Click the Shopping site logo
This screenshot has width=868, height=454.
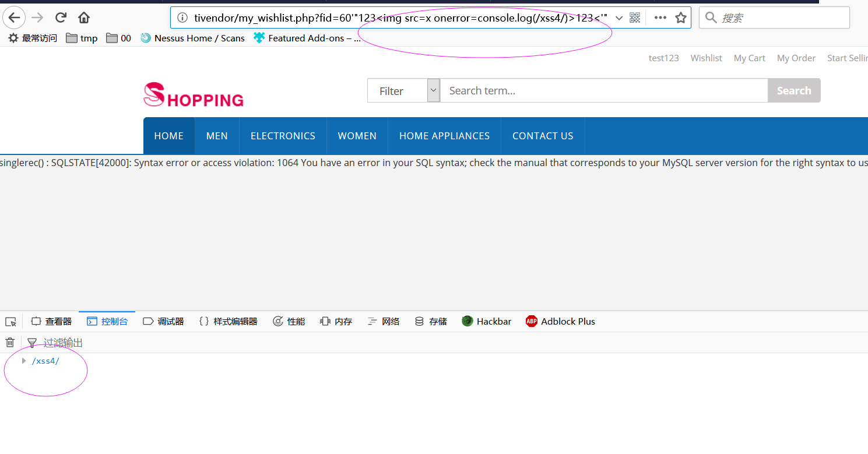(194, 95)
